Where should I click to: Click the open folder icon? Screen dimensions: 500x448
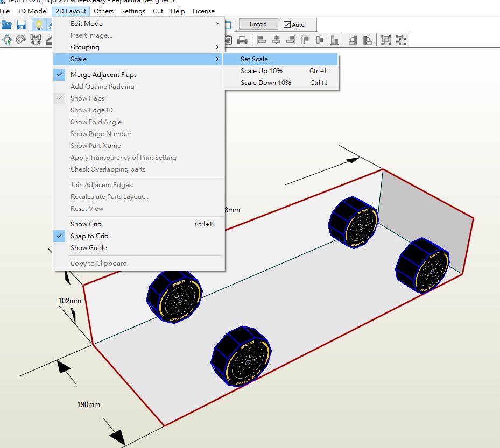[x=6, y=25]
